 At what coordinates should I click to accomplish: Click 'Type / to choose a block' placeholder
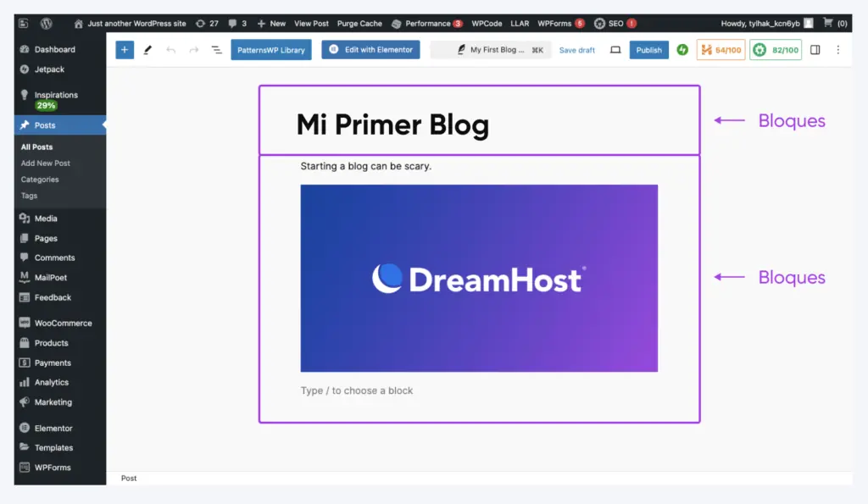(357, 390)
